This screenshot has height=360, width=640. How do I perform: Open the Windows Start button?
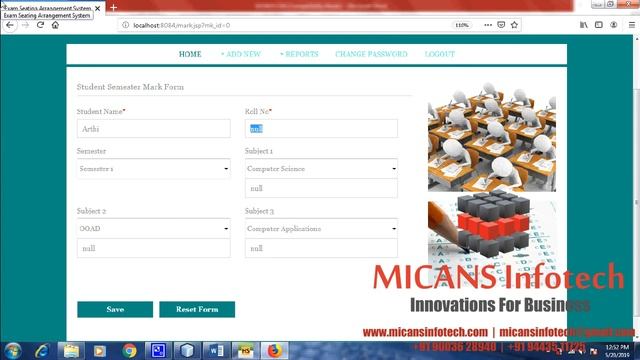(13, 351)
